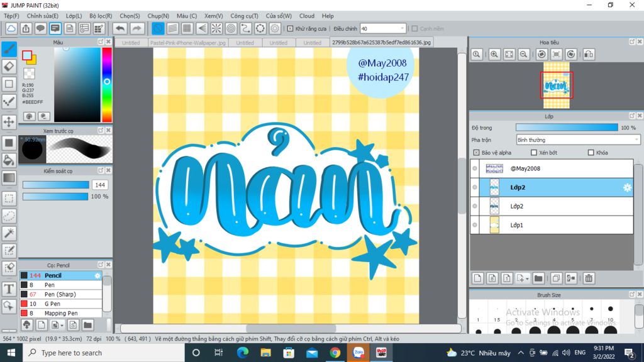Open the Tệp(F) menu
The width and height of the screenshot is (644, 362).
[11, 16]
